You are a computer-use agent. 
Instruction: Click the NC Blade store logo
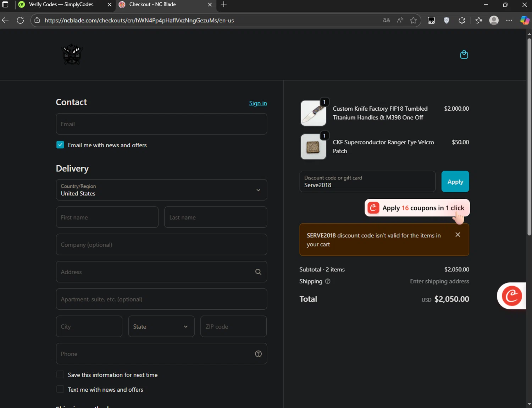(x=72, y=54)
